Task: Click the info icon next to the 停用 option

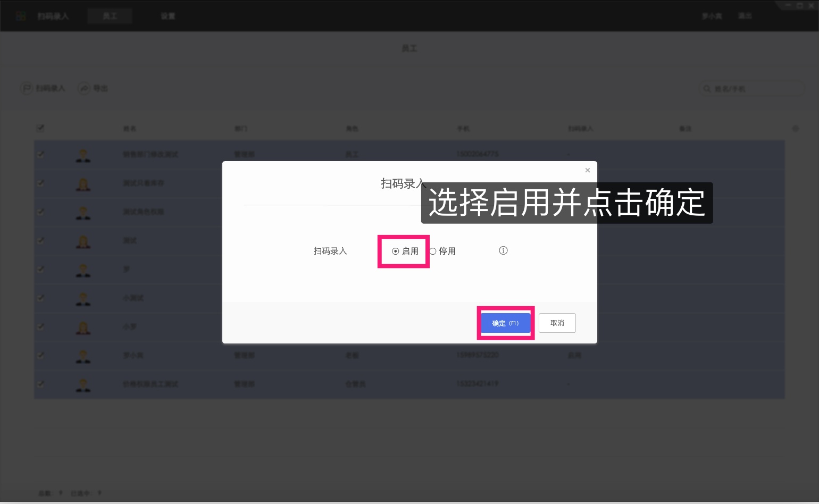Action: [503, 250]
